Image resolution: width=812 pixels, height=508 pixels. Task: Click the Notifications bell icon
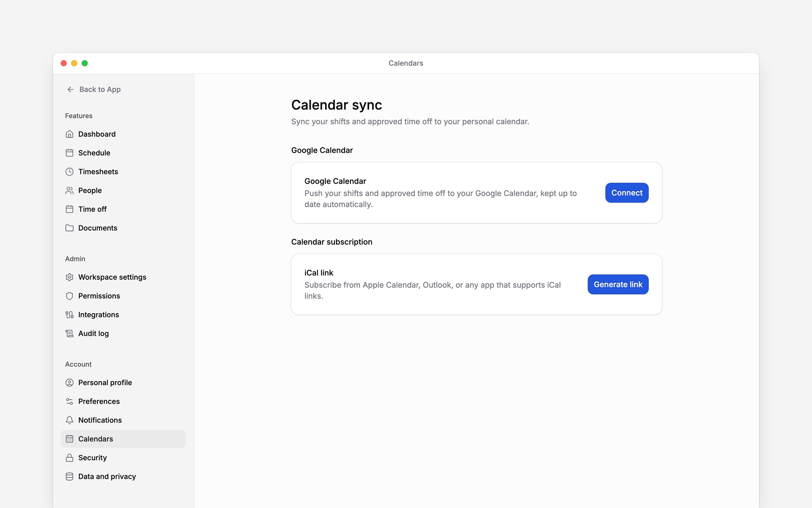tap(70, 420)
